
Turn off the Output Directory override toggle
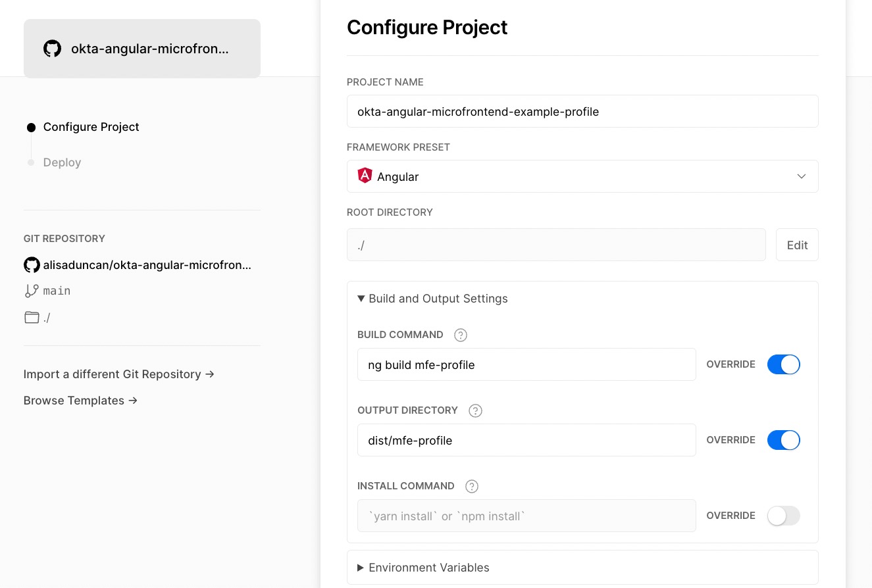[x=783, y=440]
